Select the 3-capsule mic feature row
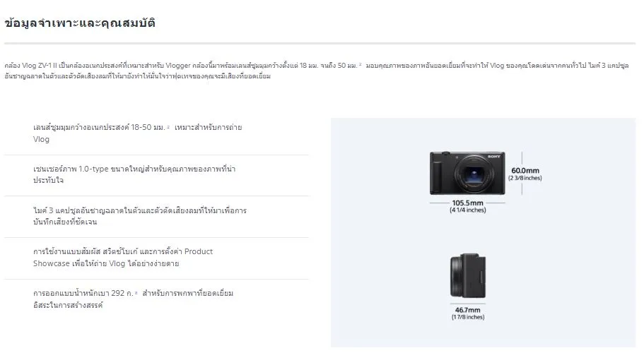This screenshot has height=353, width=644. coord(156,217)
